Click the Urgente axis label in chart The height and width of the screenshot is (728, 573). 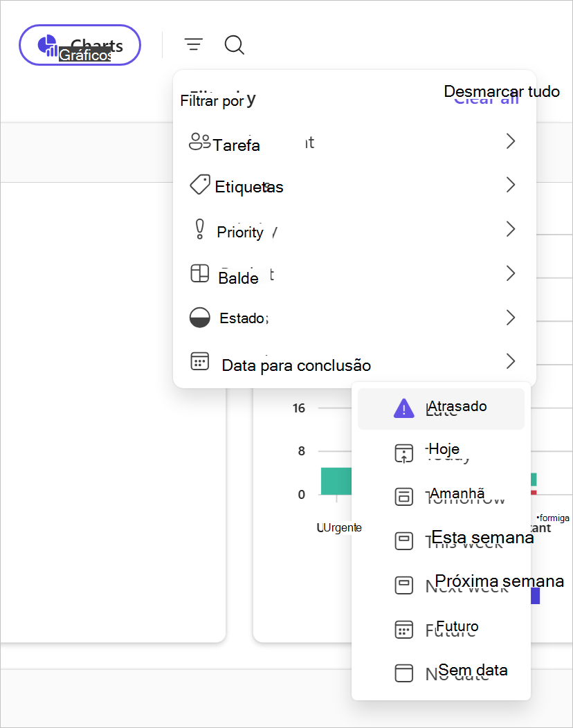339,528
